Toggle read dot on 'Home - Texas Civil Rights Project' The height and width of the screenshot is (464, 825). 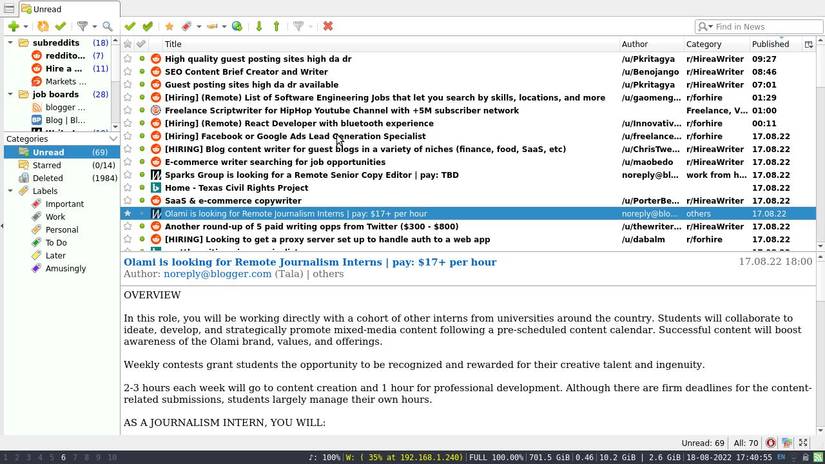[x=142, y=188]
